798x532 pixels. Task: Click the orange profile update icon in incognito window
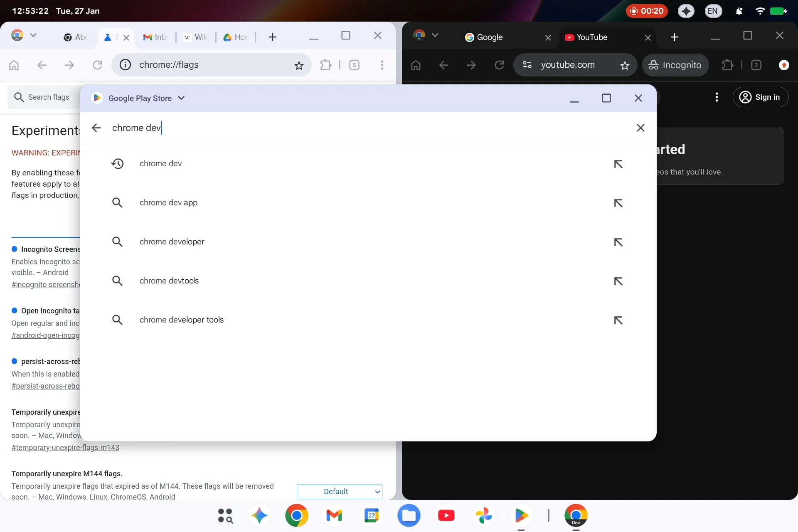pos(784,65)
